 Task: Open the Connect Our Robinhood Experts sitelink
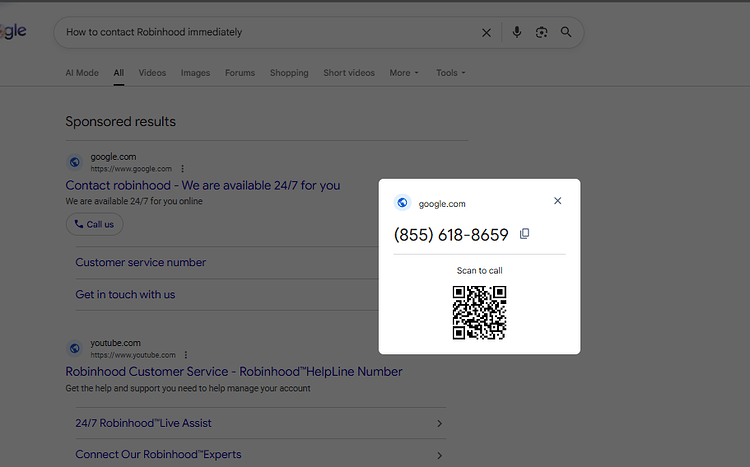(x=158, y=454)
